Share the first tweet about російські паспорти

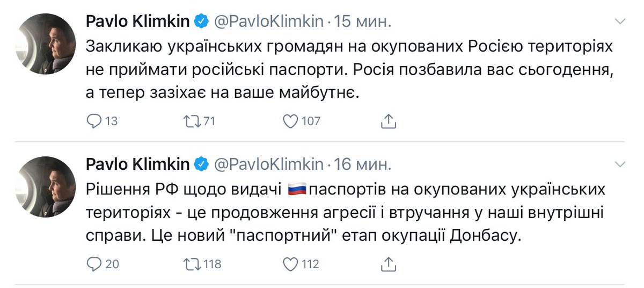coord(388,121)
